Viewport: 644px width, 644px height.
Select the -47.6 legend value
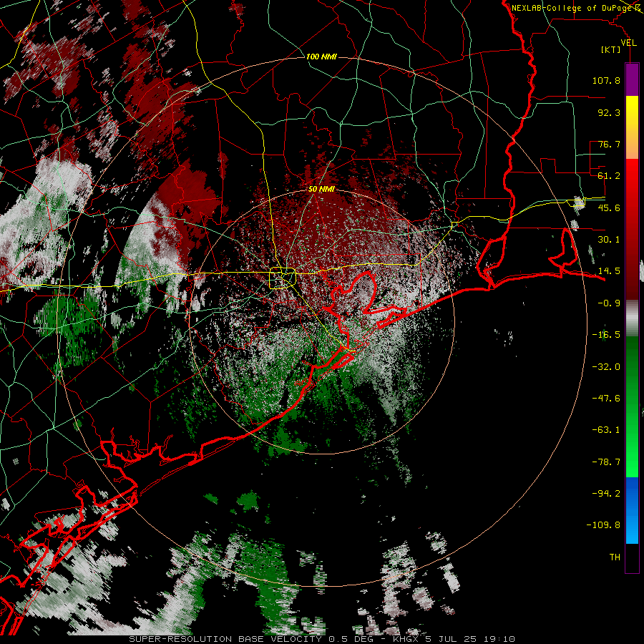606,399
